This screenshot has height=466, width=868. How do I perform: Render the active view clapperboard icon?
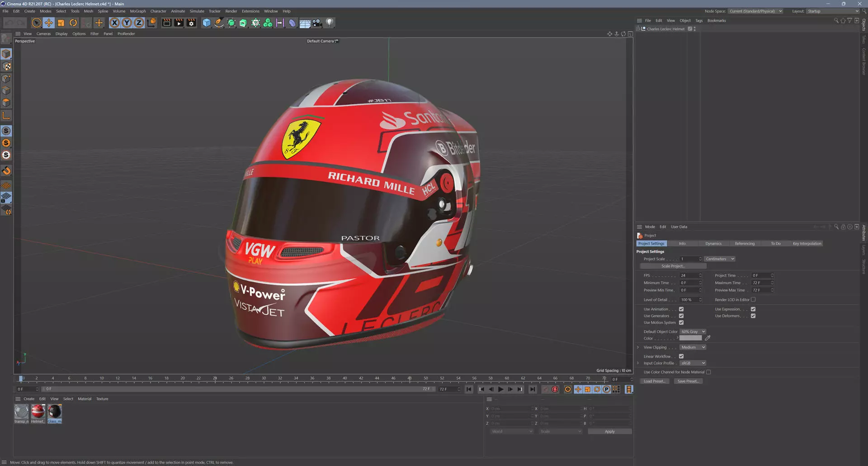tap(166, 23)
